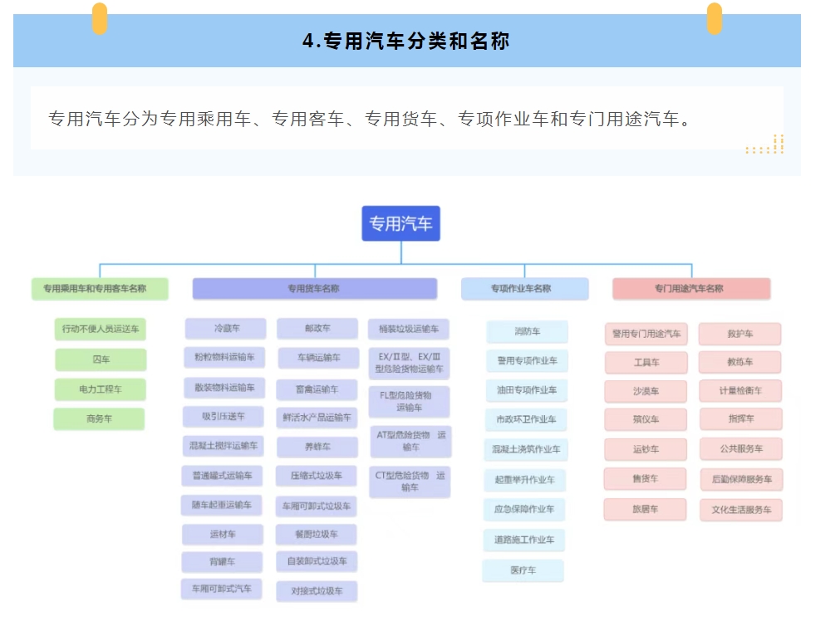The image size is (840, 626).
Task: Click the intro sentence about 专用汽车 categories
Action: [x=371, y=119]
